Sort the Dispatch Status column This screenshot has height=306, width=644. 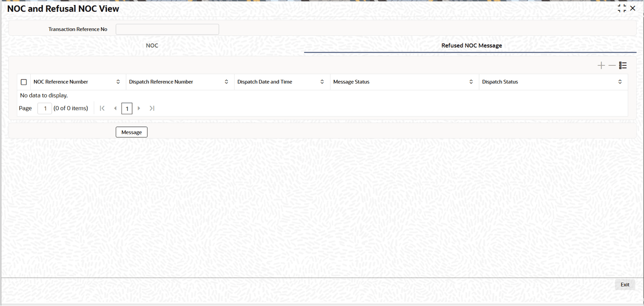coord(620,82)
